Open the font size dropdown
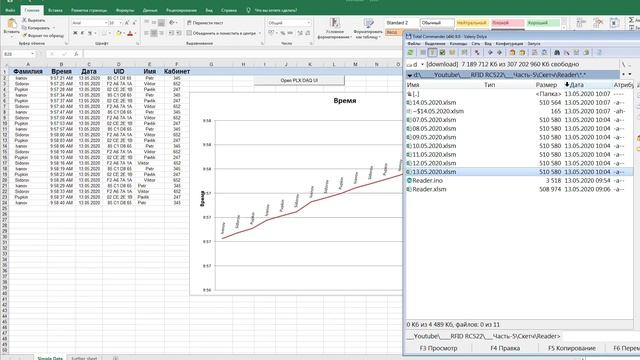The height and width of the screenshot is (360, 640). pos(120,23)
